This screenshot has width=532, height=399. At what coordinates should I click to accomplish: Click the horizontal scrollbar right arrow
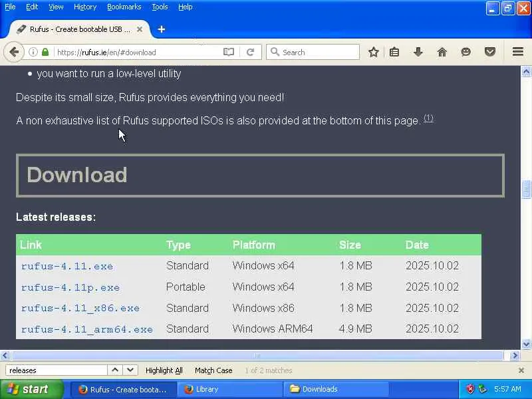(x=515, y=356)
